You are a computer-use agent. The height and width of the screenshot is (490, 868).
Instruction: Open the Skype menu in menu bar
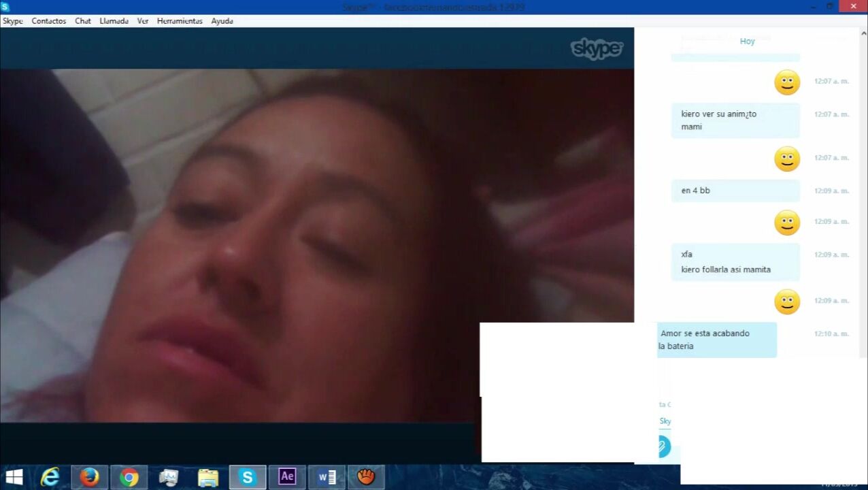point(12,21)
